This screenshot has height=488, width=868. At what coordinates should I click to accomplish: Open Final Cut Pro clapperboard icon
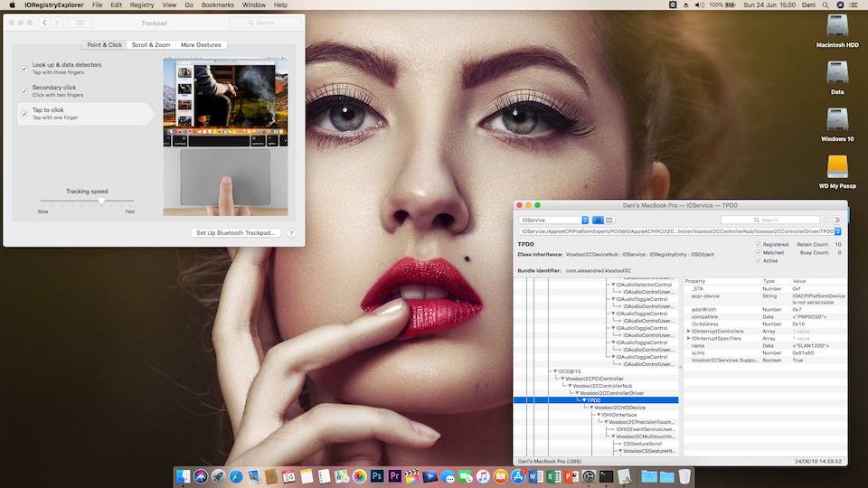[412, 476]
